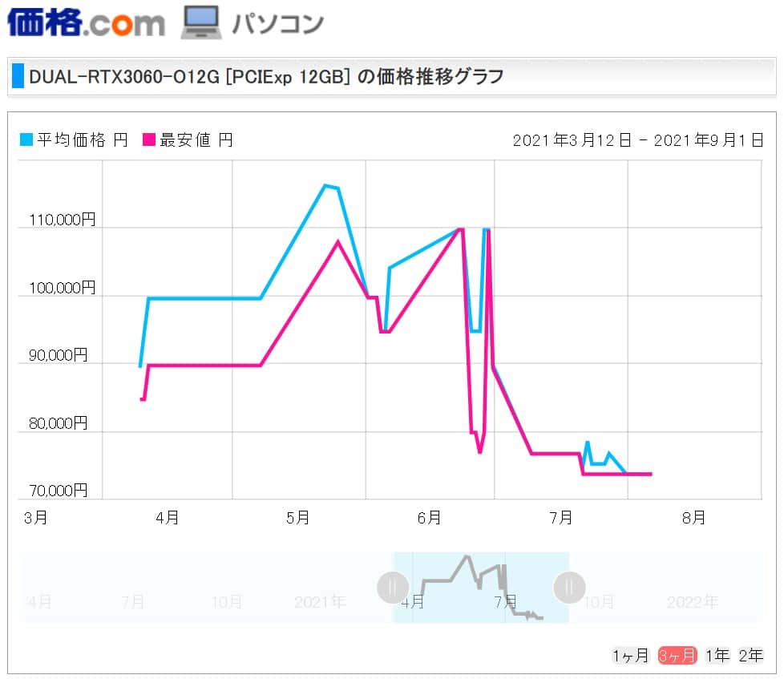Select the 2年 range tab

(x=750, y=655)
